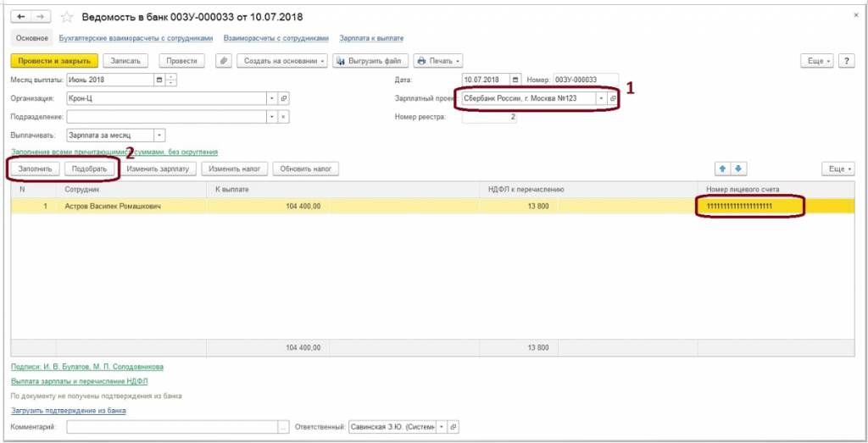Image resolution: width=868 pixels, height=443 pixels.
Task: Open calendar picker for Месяц выплаты
Action: pos(159,80)
